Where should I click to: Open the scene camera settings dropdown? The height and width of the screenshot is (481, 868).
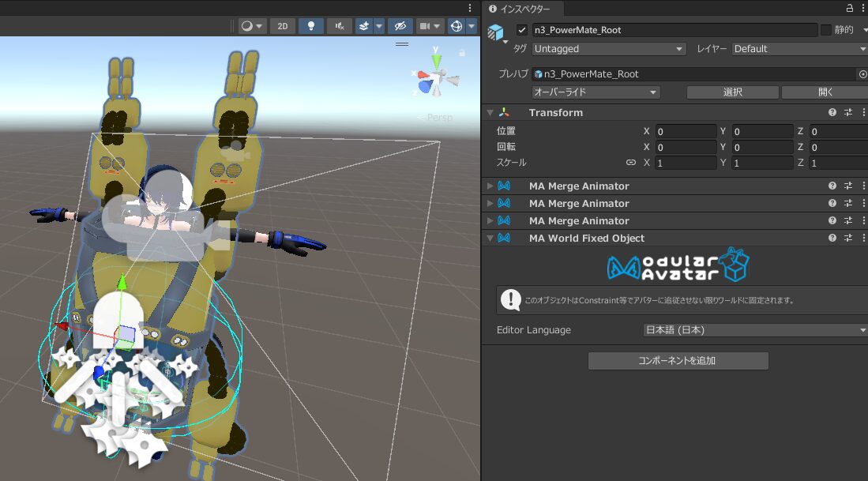click(x=430, y=26)
